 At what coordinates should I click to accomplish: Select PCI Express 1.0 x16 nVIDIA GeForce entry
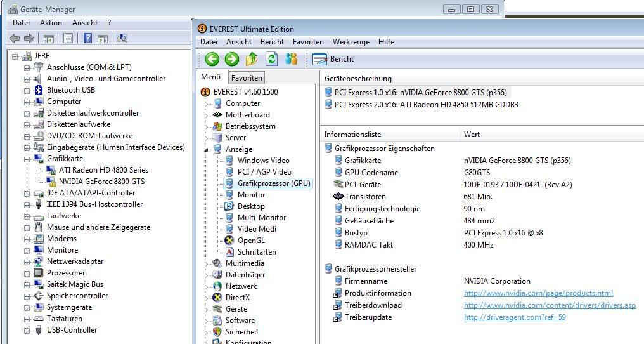(416, 93)
